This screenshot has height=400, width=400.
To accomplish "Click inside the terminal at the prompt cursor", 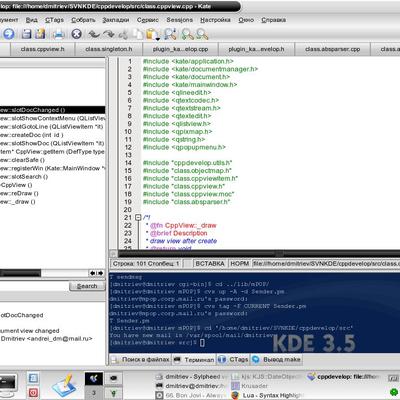I will (x=202, y=343).
